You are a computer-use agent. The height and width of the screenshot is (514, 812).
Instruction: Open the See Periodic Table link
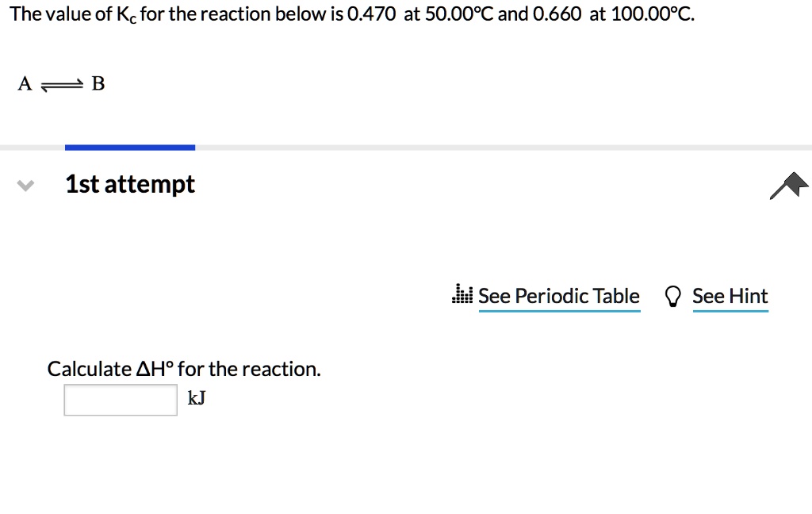(559, 296)
